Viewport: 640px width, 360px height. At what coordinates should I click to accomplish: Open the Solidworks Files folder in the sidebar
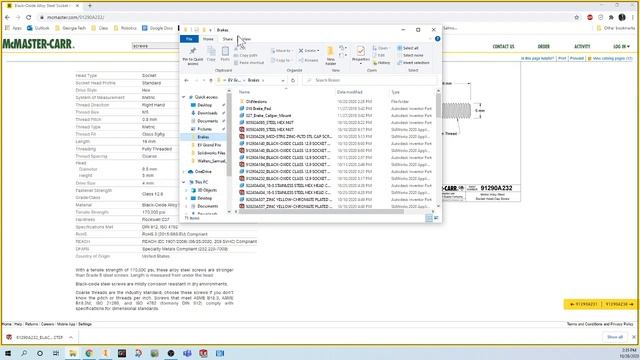[211, 153]
